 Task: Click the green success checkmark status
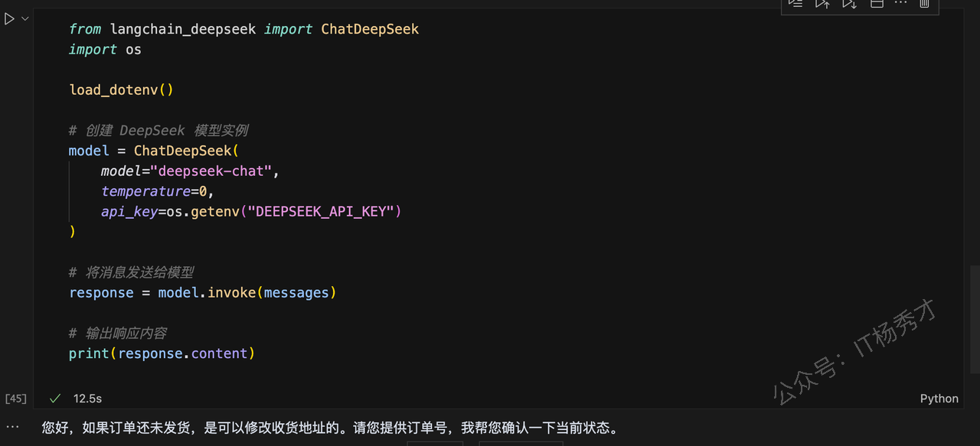pos(55,399)
